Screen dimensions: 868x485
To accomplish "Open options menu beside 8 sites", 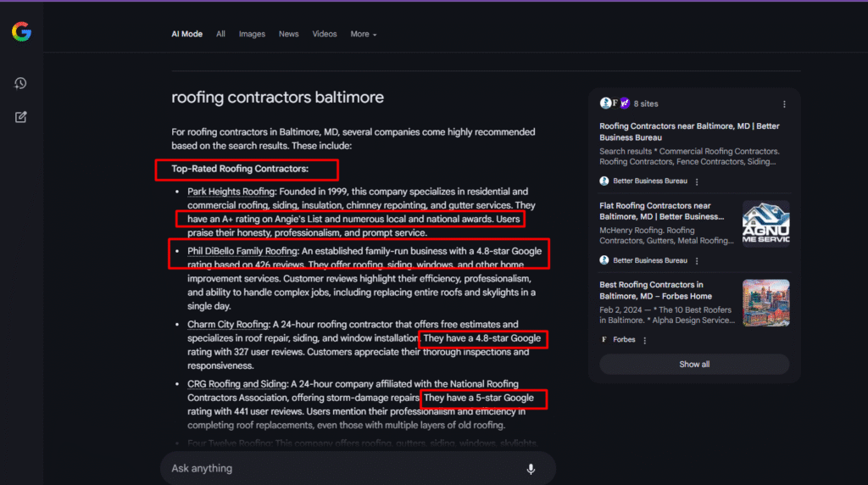I will pos(784,104).
